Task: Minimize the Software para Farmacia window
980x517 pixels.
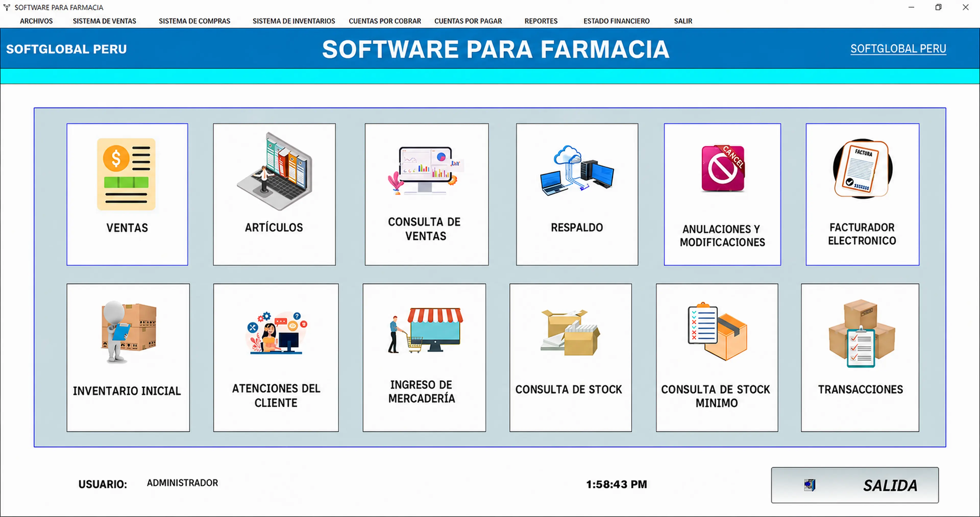Action: tap(911, 7)
